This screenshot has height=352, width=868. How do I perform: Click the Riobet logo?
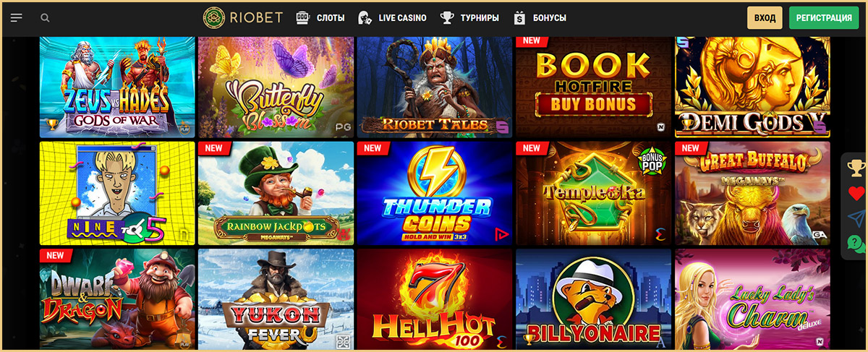tap(244, 17)
